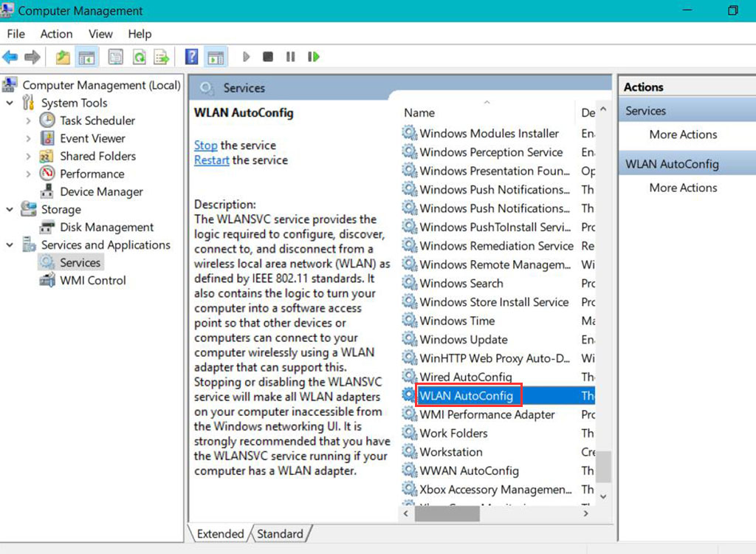The image size is (756, 554).
Task: Click the gear icon beside Wired AutoConfig
Action: click(x=409, y=377)
